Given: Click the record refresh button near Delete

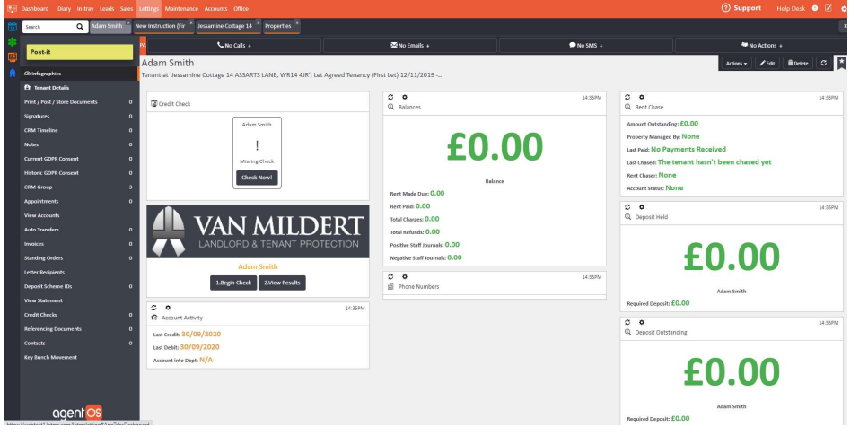Looking at the screenshot, I should coord(822,63).
